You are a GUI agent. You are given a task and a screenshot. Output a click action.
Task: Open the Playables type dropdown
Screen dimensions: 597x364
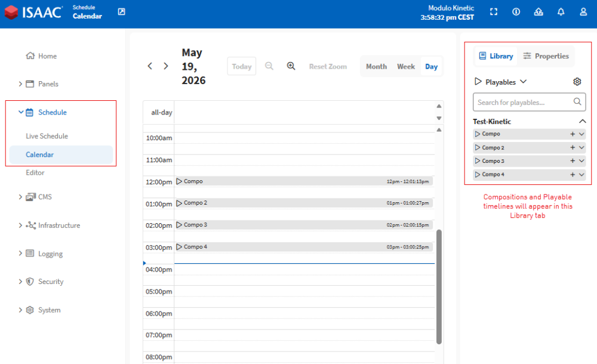523,82
